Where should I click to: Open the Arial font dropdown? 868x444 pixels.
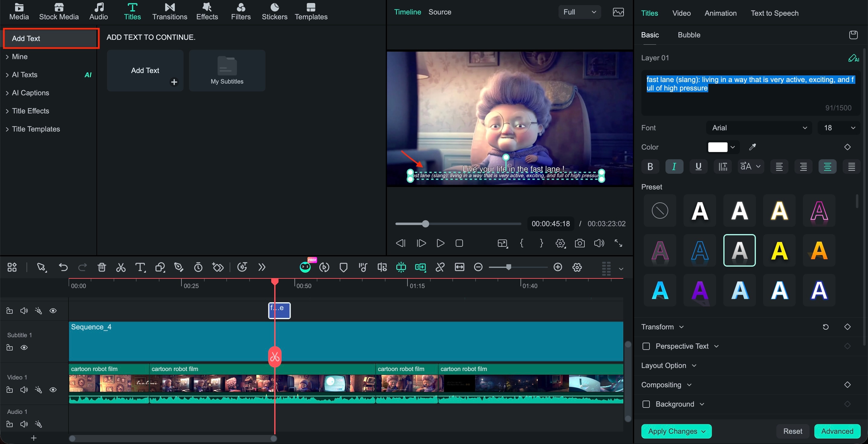759,128
